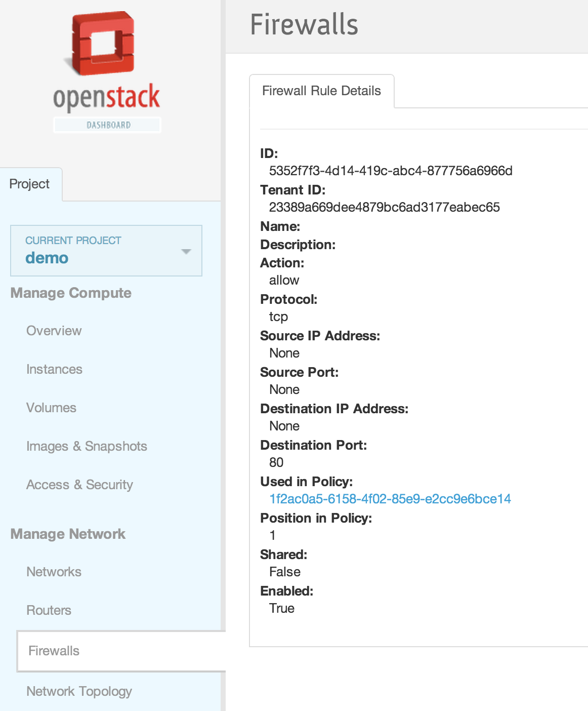Click the DASHBOARD badge under the logo
Viewport: 588px width, 711px height.
coord(108,125)
